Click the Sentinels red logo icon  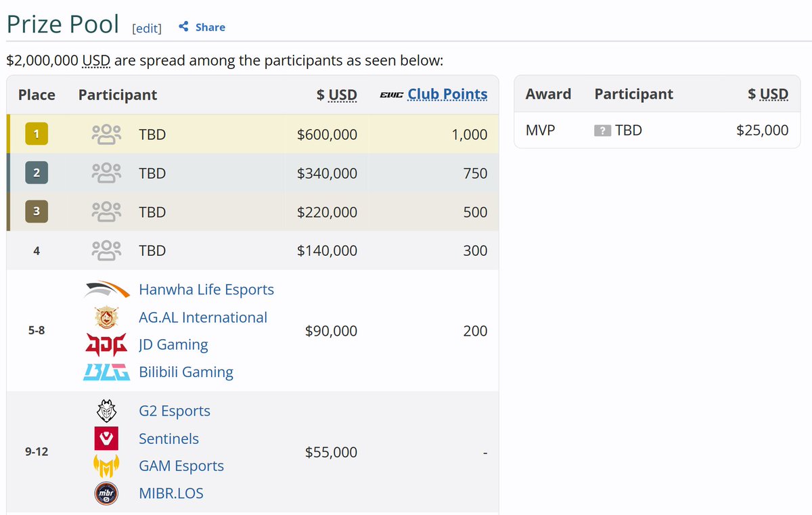point(107,439)
